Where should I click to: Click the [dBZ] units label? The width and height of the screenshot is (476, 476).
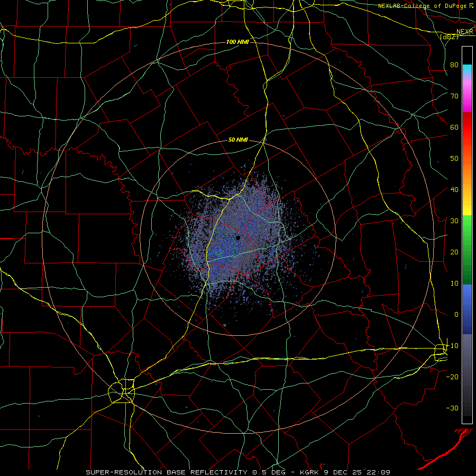(x=450, y=36)
